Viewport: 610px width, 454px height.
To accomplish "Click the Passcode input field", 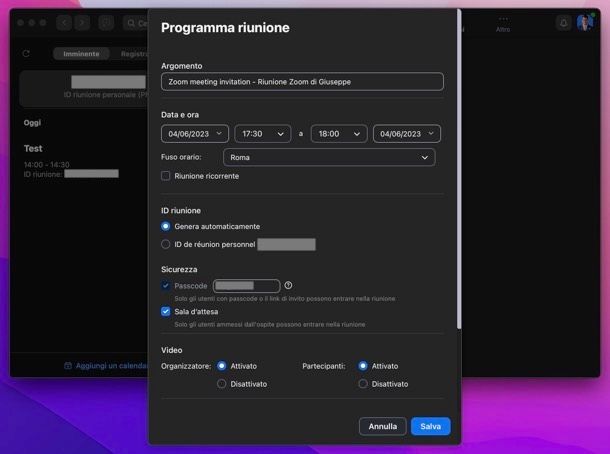I will [246, 286].
